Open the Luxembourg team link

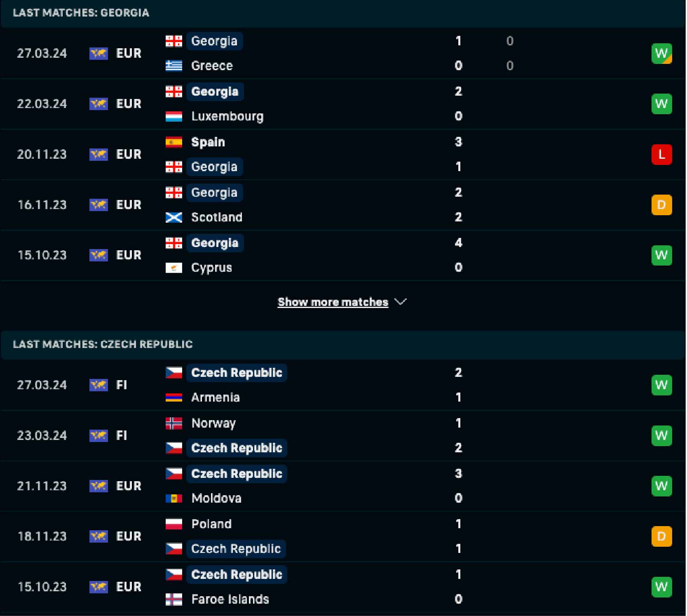point(227,116)
